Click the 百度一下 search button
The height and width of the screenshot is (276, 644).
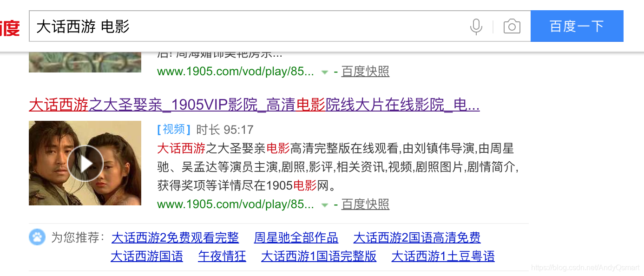pos(577,26)
